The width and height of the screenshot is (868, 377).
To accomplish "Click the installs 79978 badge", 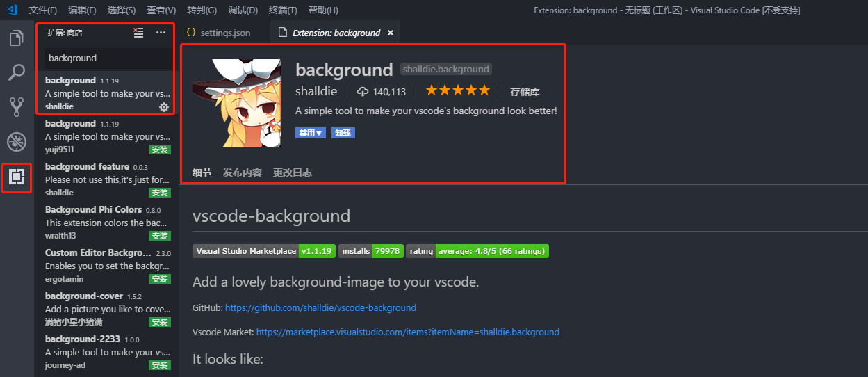I will (x=370, y=251).
